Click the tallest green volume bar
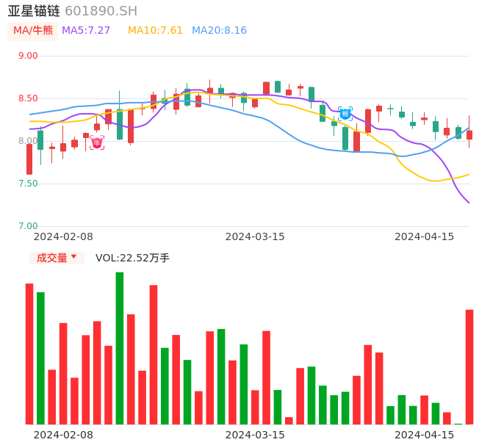The image size is (504, 445). tap(120, 348)
